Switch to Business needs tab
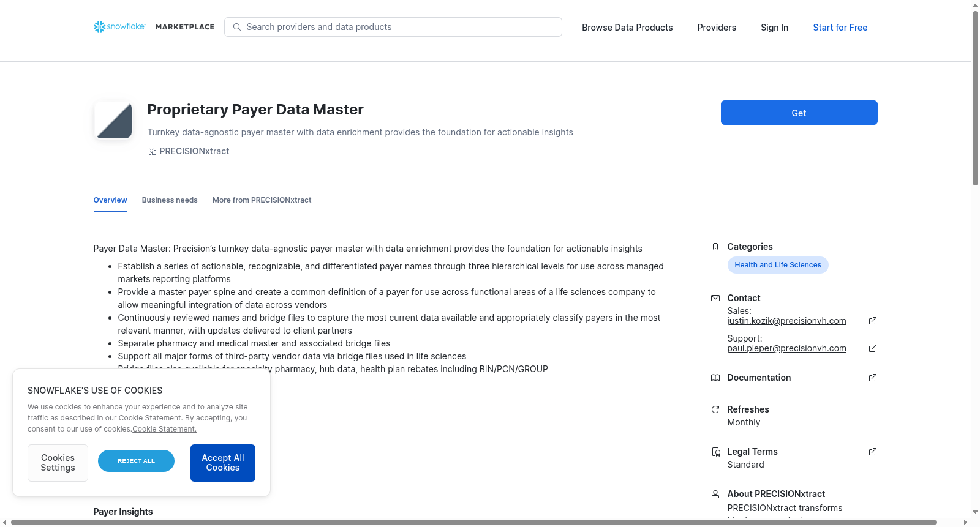 (x=170, y=200)
